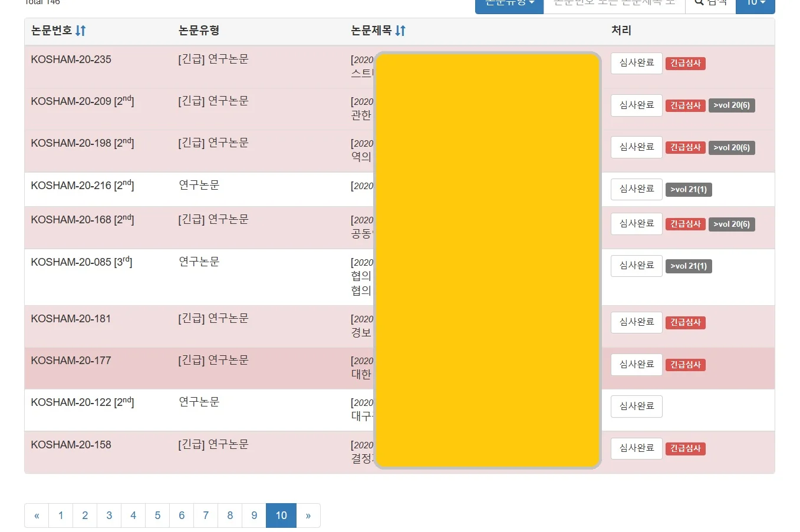Go to page 1
The image size is (800, 532).
point(61,516)
